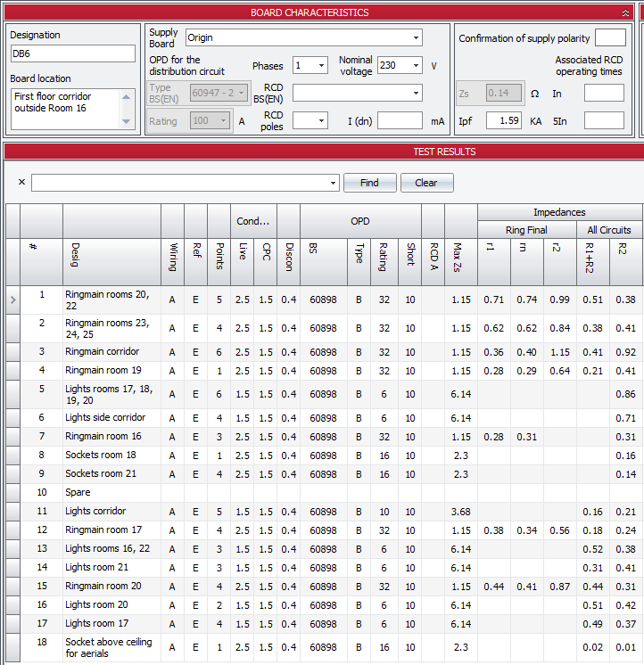This screenshot has height=665, width=644.
Task: Click the row pointer arrow on row 1
Action: pyautogui.click(x=12, y=300)
